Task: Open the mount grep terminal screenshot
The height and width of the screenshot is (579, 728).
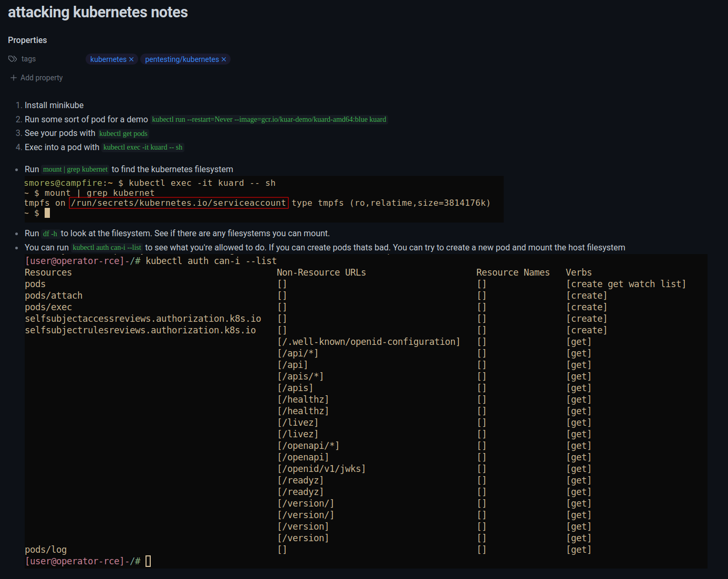Action: tap(263, 199)
